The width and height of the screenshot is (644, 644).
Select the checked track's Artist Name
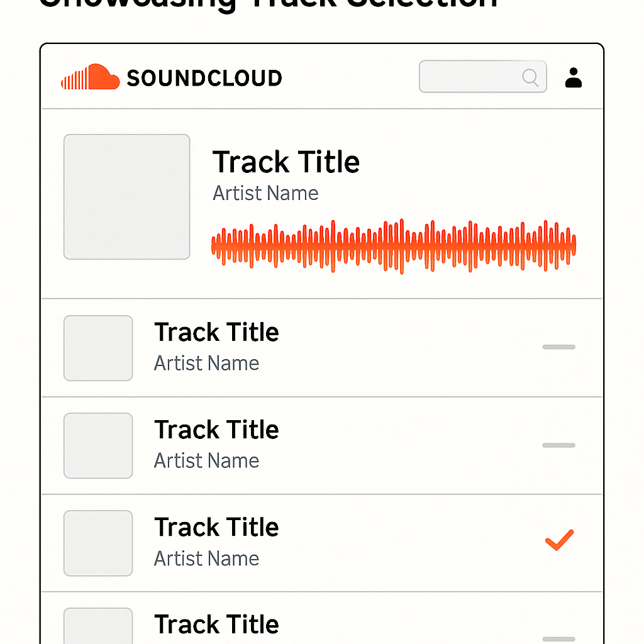pyautogui.click(x=206, y=558)
